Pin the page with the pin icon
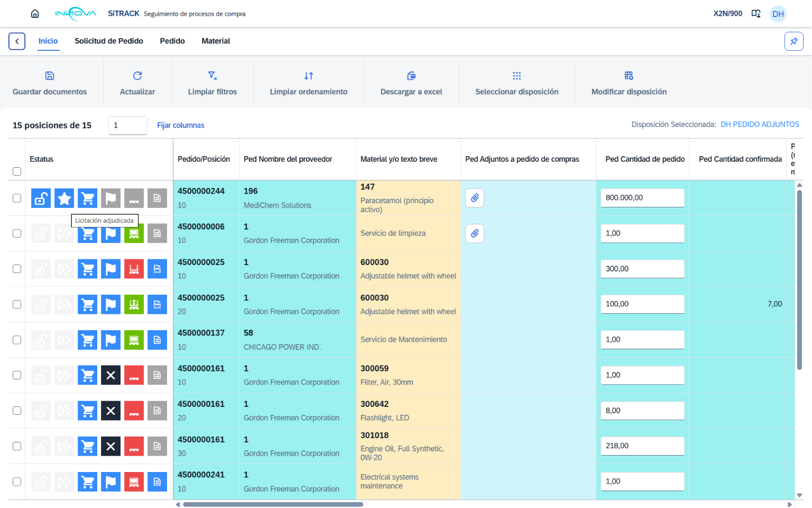 (794, 41)
